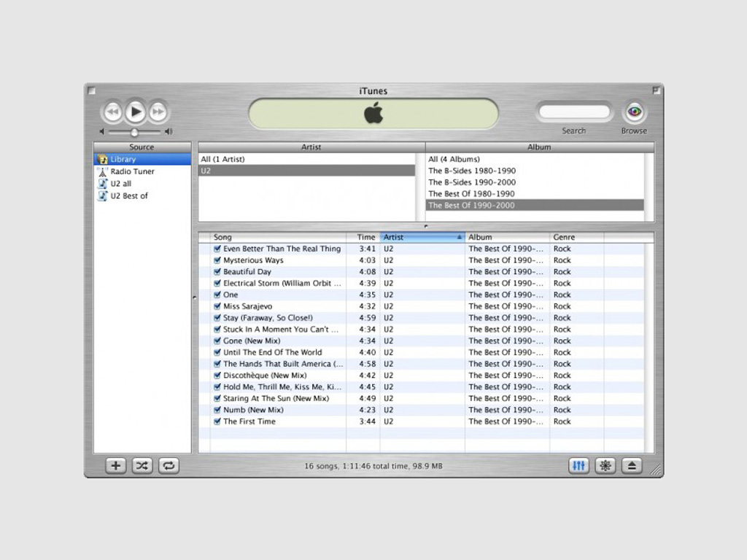
Task: Click the high volume speaker icon
Action: tap(169, 131)
